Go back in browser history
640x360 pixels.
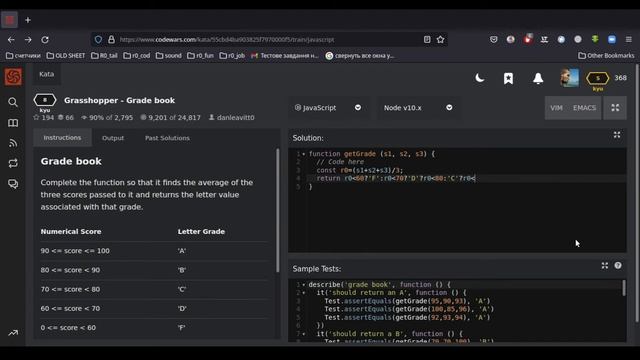point(11,40)
